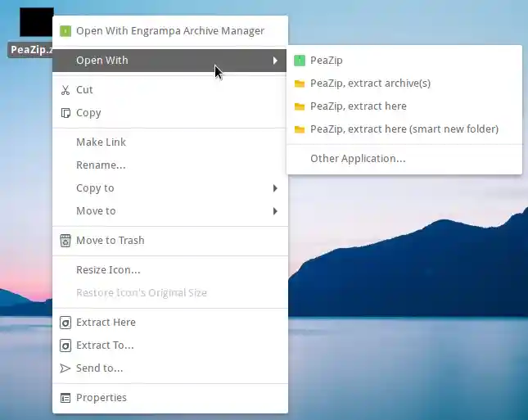Click the Send to paper-plane icon
This screenshot has width=528, height=420.
coord(65,368)
